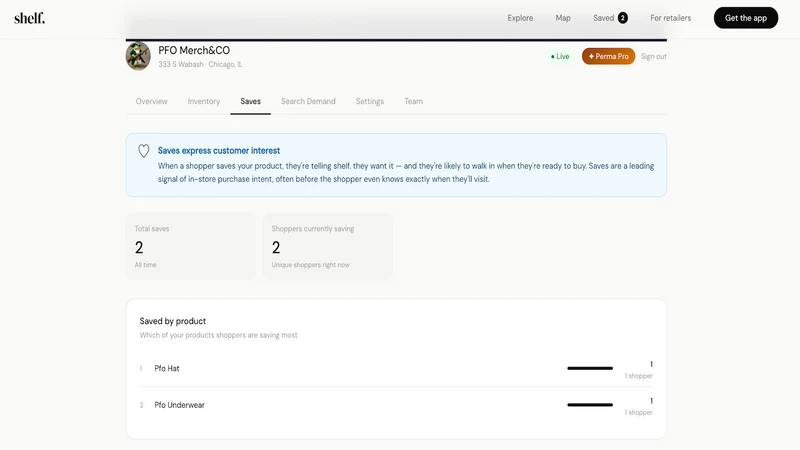Open the Team tab
This screenshot has height=450, width=800.
tap(413, 101)
